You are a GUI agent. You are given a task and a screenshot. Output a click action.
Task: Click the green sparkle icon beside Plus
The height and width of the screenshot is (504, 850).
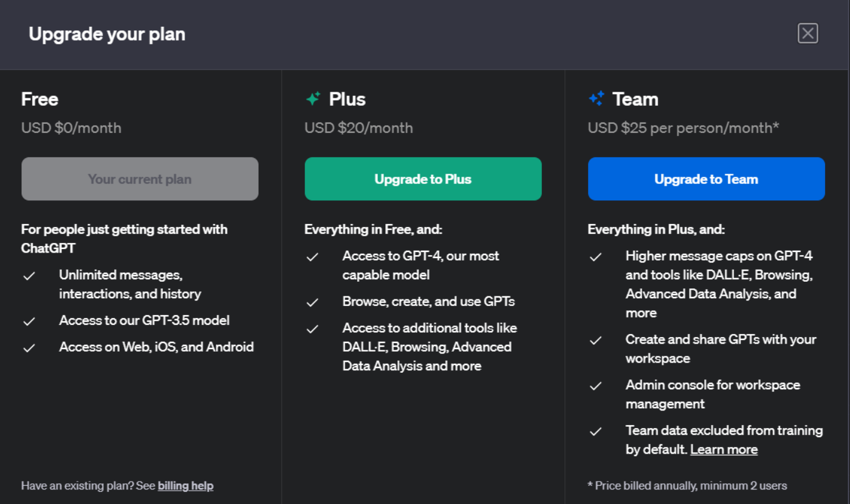click(x=313, y=99)
